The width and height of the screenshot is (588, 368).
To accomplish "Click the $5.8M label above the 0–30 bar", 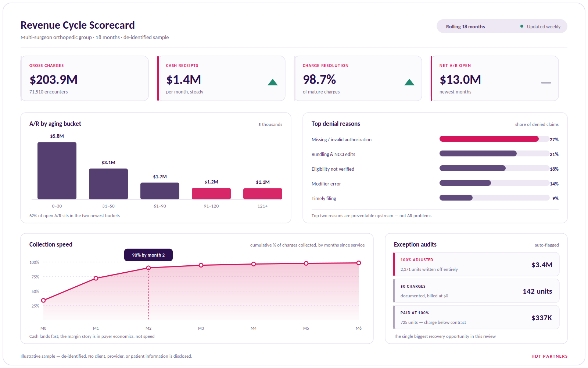I will [57, 136].
